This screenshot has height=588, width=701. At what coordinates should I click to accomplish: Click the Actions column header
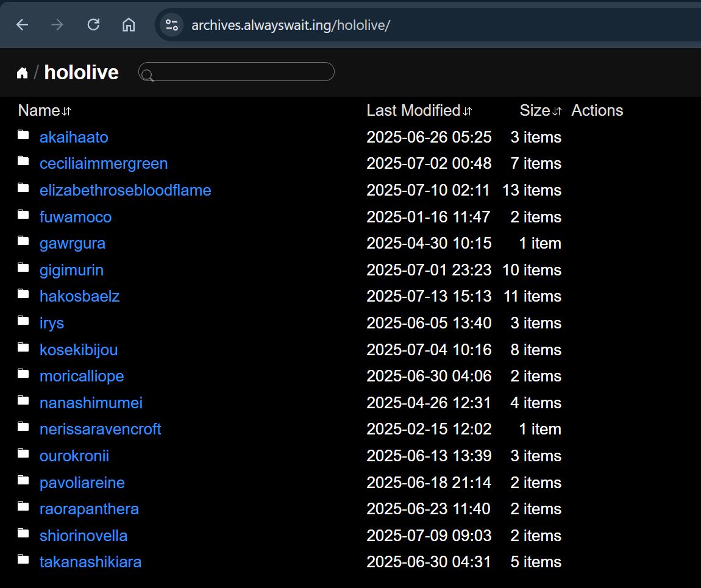pos(597,110)
